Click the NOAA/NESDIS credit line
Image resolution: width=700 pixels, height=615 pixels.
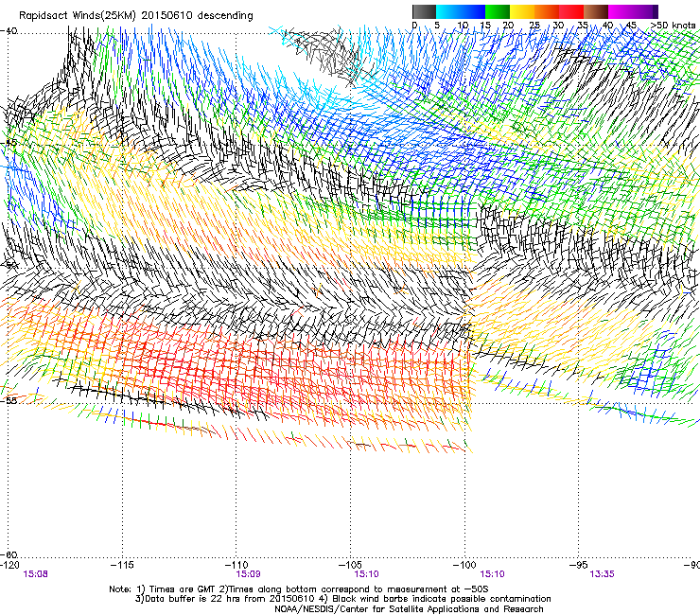[409, 609]
